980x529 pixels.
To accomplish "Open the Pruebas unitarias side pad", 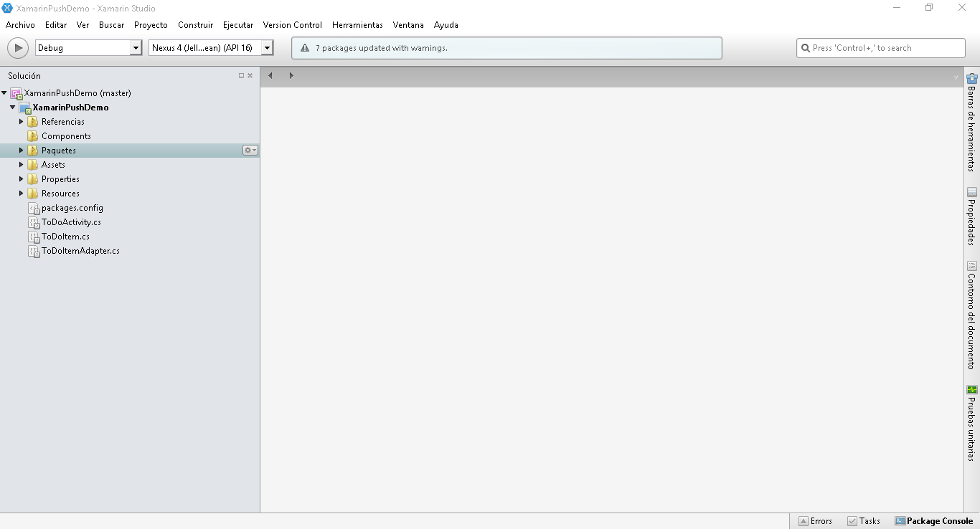I will (x=972, y=423).
